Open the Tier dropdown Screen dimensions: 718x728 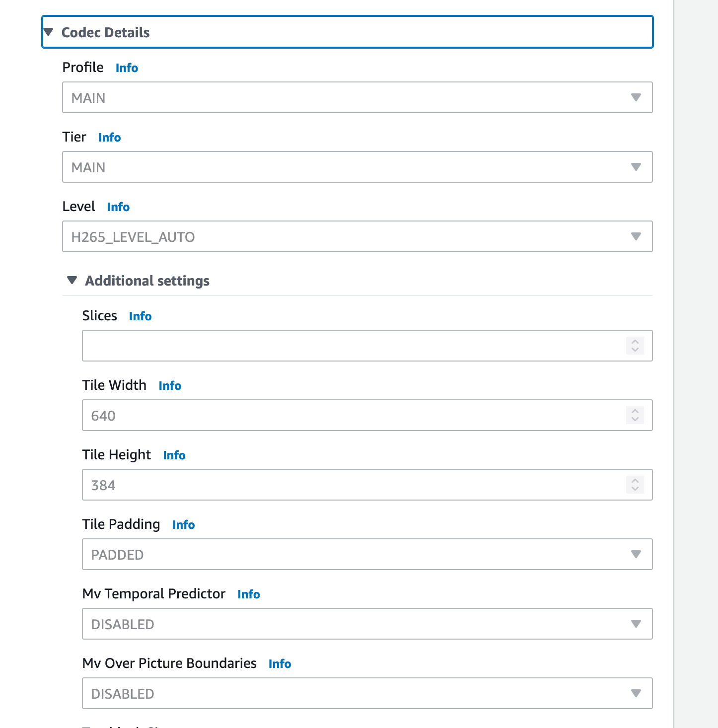point(357,167)
